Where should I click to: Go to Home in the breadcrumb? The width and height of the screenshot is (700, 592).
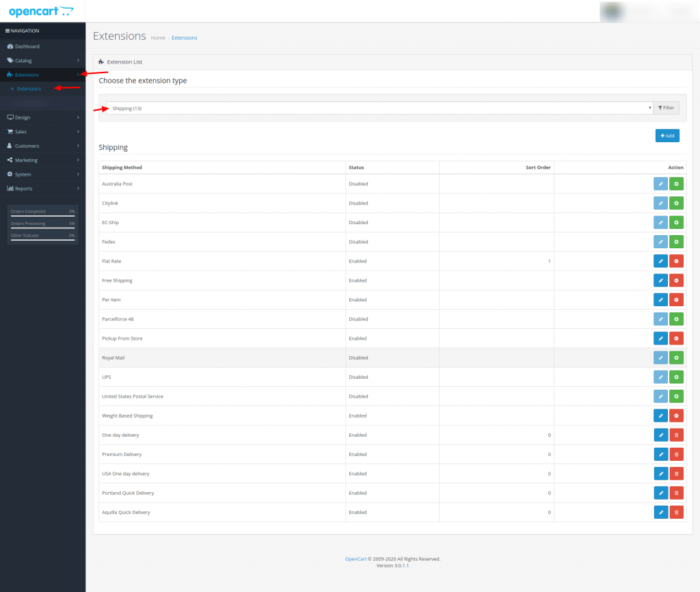[158, 38]
